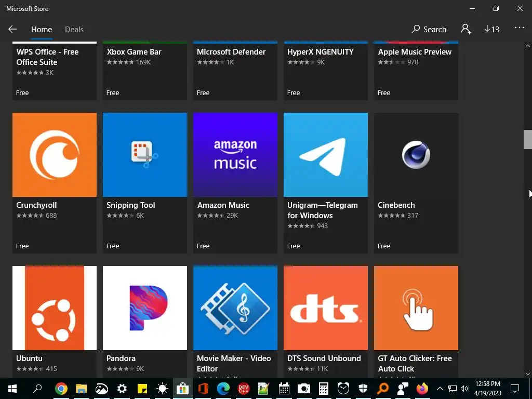
Task: Open the Ubuntu app icon
Action: [55, 308]
